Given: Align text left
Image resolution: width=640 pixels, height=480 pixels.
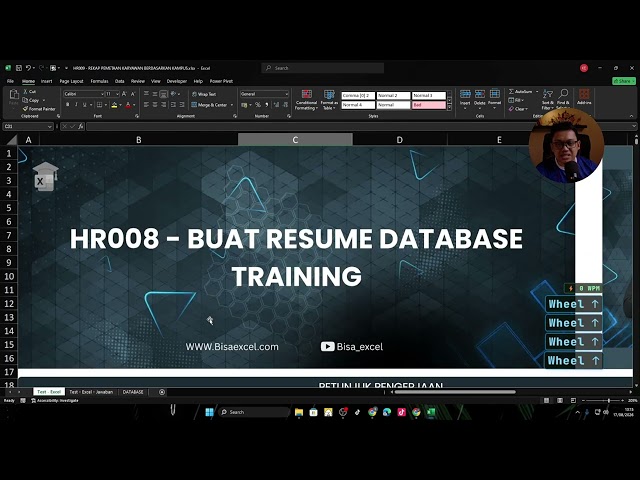Looking at the screenshot, I should pyautogui.click(x=146, y=105).
